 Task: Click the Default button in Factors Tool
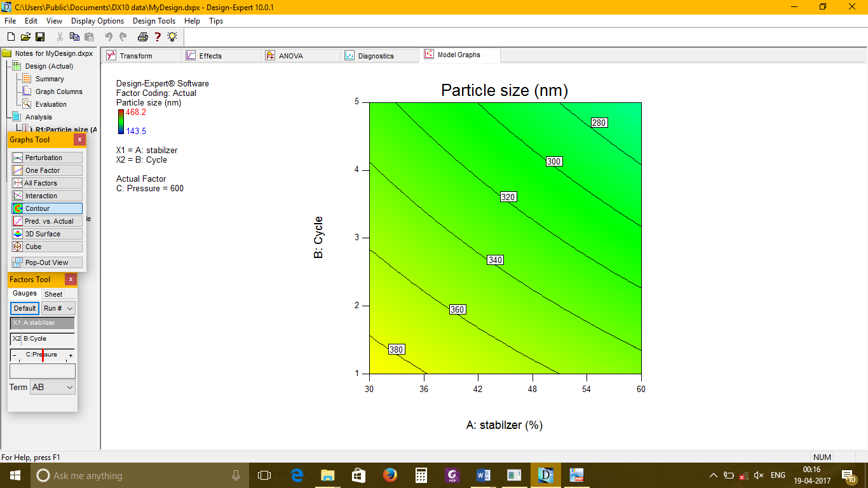point(25,308)
